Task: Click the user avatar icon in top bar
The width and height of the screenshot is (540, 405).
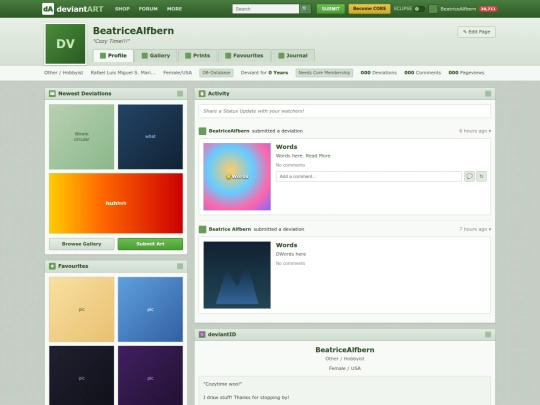Action: pyautogui.click(x=433, y=9)
